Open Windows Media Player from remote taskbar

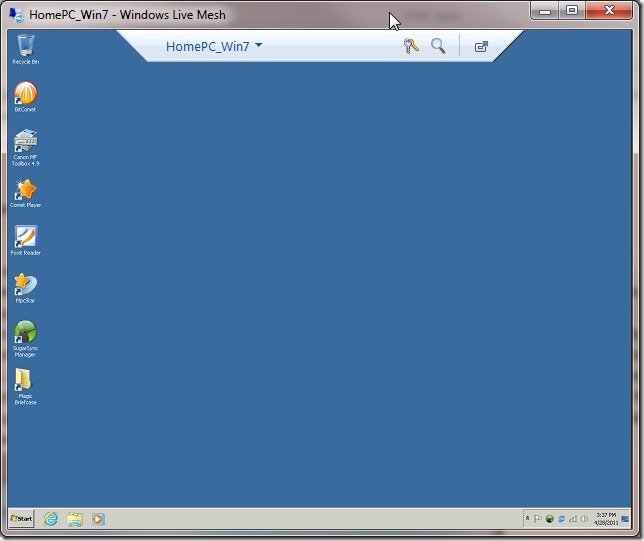pyautogui.click(x=98, y=519)
